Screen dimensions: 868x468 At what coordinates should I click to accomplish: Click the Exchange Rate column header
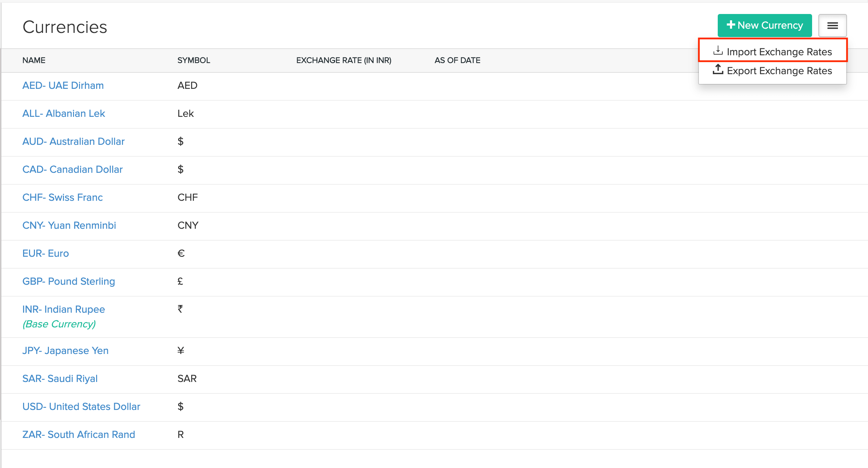(x=343, y=60)
